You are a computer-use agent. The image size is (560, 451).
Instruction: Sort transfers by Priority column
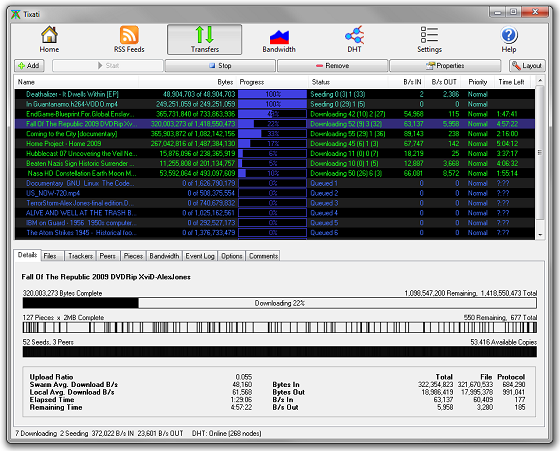pos(478,82)
